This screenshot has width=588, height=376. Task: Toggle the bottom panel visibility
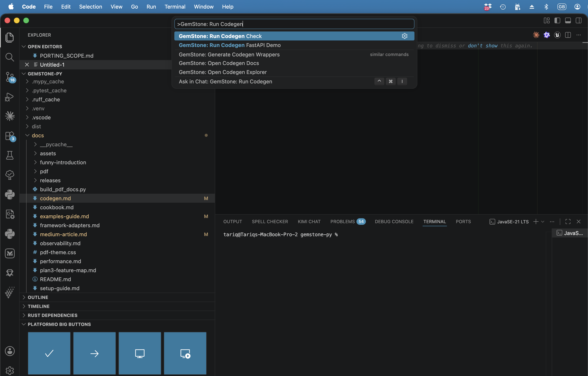point(568,20)
